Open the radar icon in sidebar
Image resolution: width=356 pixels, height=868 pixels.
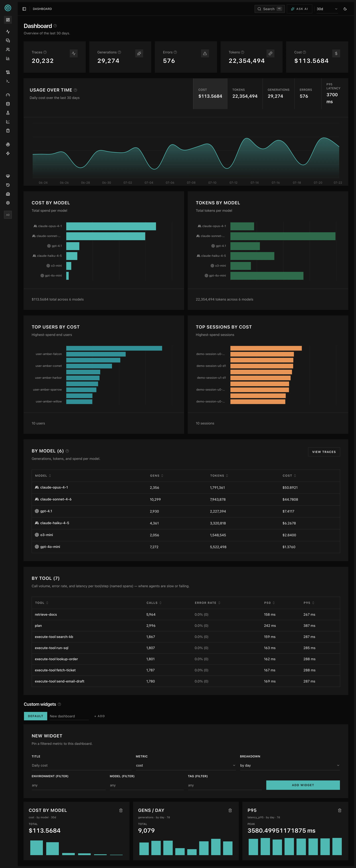tap(8, 145)
